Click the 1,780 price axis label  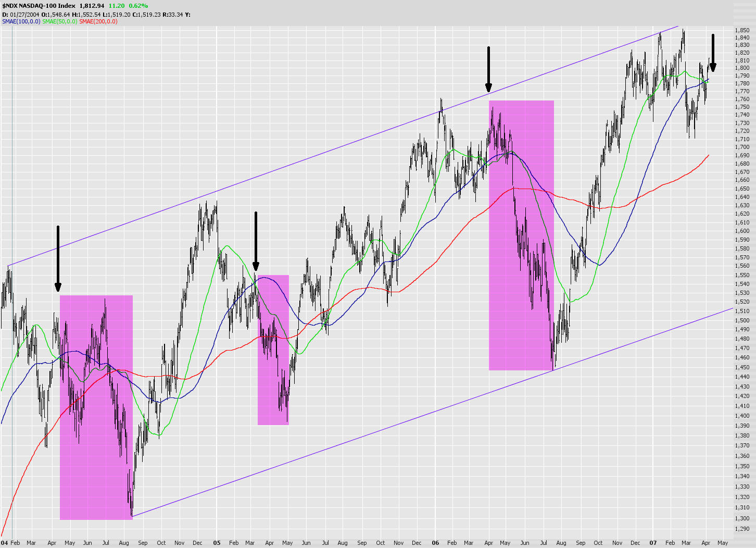pos(742,83)
